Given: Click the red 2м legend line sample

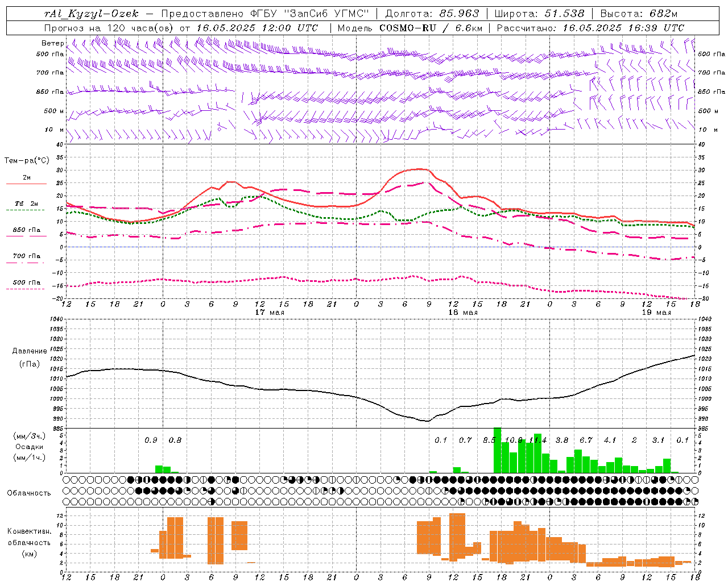Looking at the screenshot, I should 26,184.
